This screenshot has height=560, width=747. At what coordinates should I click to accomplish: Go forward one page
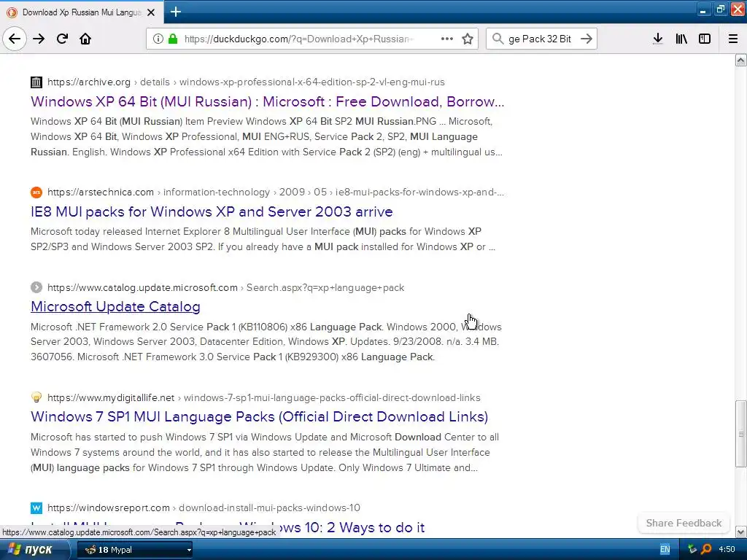pos(39,39)
